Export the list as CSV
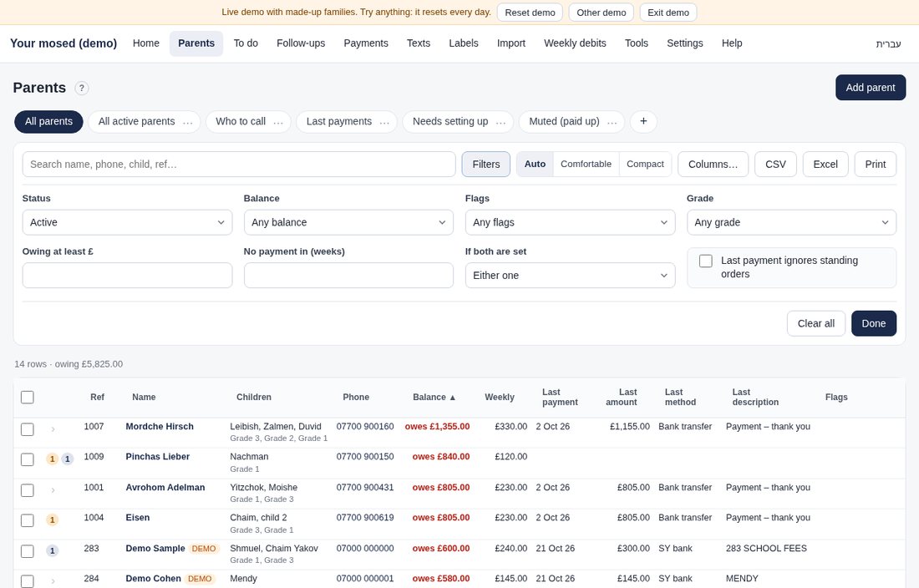 click(775, 164)
